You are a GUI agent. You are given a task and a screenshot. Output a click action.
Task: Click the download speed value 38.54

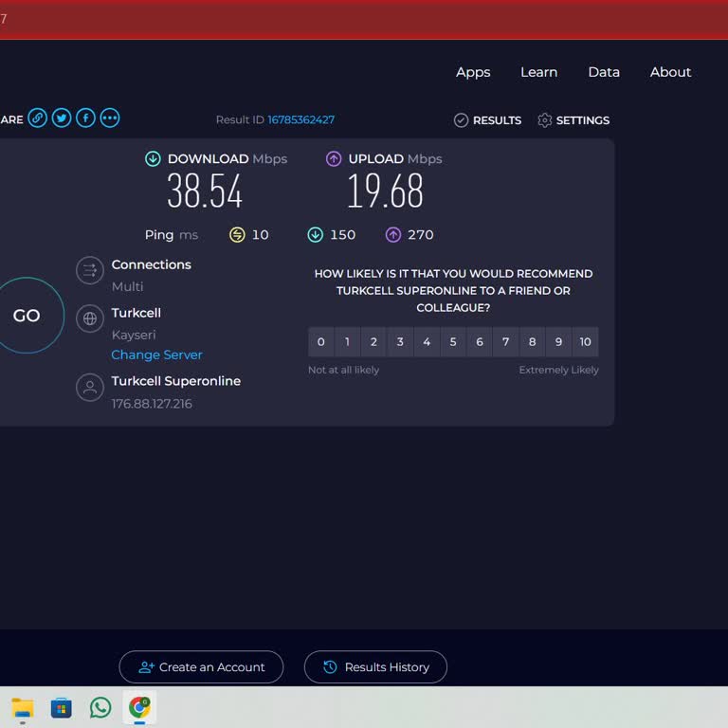205,191
